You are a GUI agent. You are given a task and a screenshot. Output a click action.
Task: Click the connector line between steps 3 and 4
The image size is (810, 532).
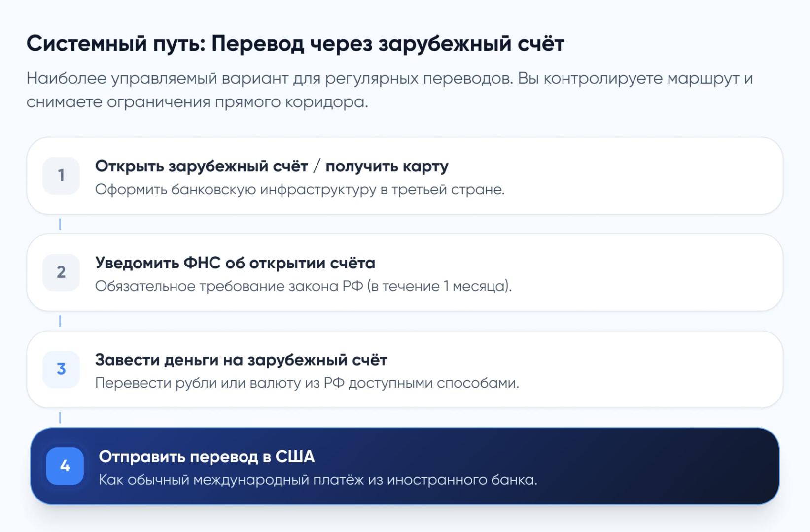[60, 418]
